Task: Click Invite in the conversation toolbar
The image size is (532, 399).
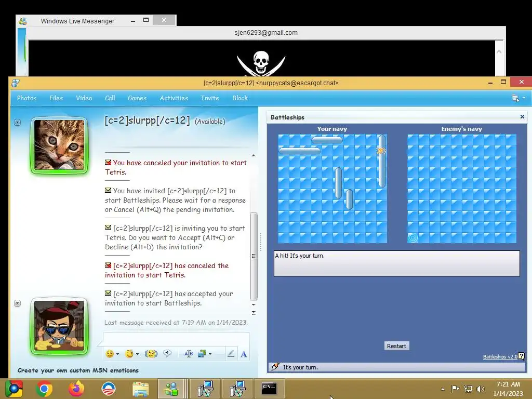Action: pyautogui.click(x=210, y=98)
